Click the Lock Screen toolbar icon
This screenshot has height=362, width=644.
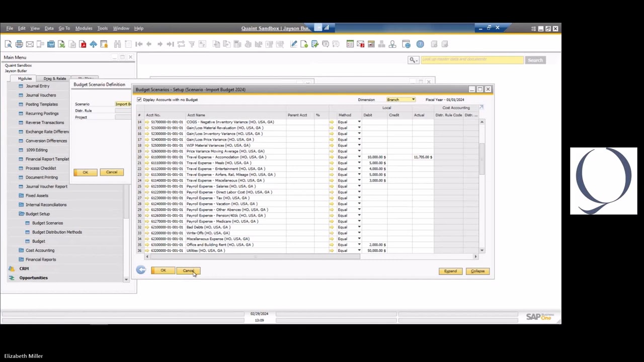coord(104,44)
